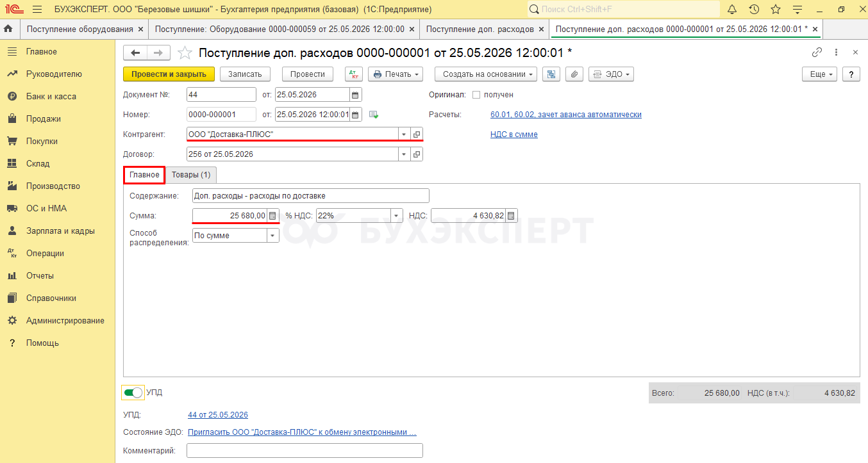868x463 pixels.
Task: Switch to Поступление: Оборудование 0000-000059 tab
Action: (280, 29)
